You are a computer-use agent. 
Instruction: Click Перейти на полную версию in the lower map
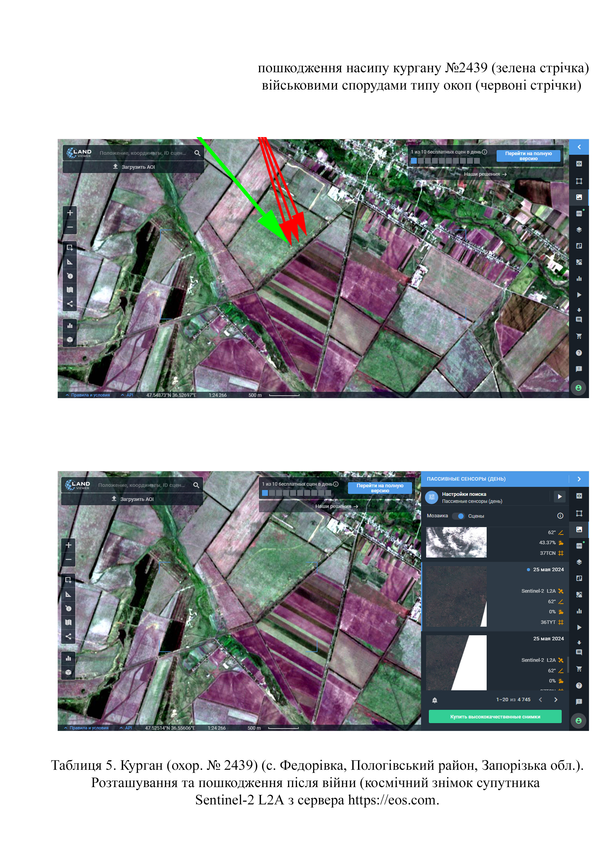(x=380, y=488)
